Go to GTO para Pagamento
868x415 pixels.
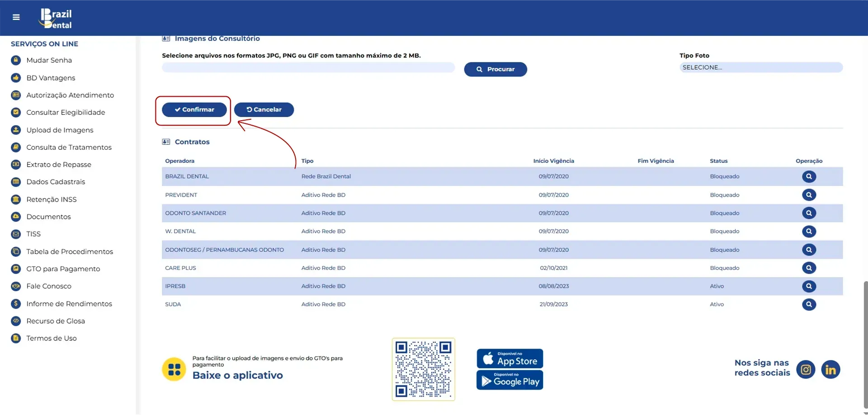(63, 269)
